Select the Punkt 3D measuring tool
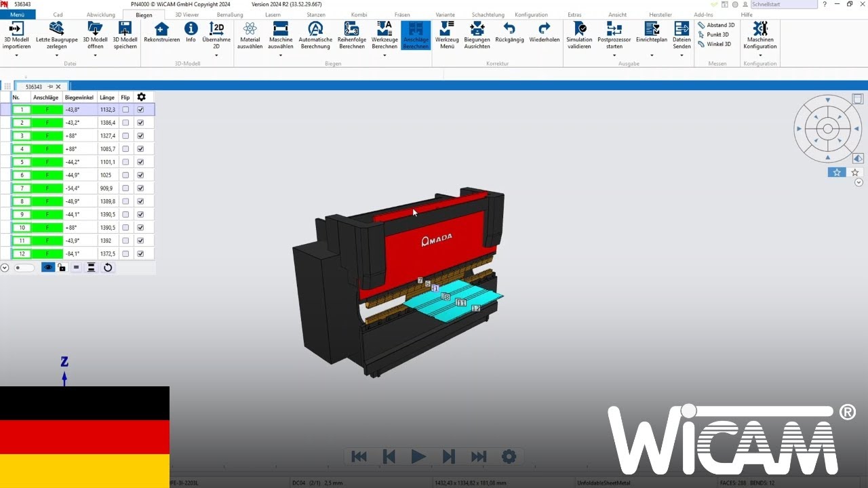 pyautogui.click(x=713, y=35)
